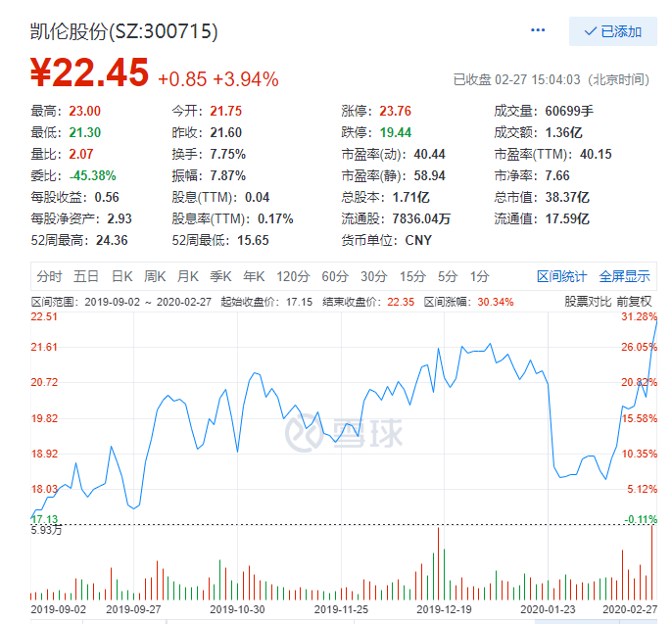672x624 pixels.
Task: Click the 换手 value 7.75%
Action: [x=228, y=154]
